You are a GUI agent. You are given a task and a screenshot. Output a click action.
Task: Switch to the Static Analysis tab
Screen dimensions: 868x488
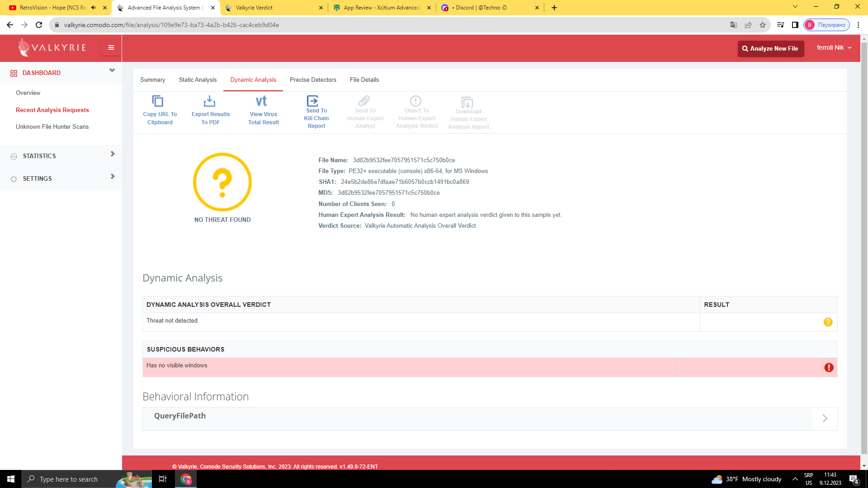pos(198,80)
